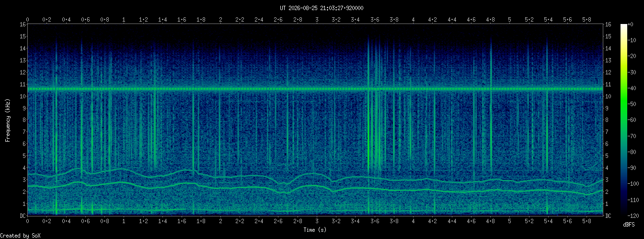Click the 11 kHz label on right axis
Screen dimensions: 644x239
click(x=608, y=84)
